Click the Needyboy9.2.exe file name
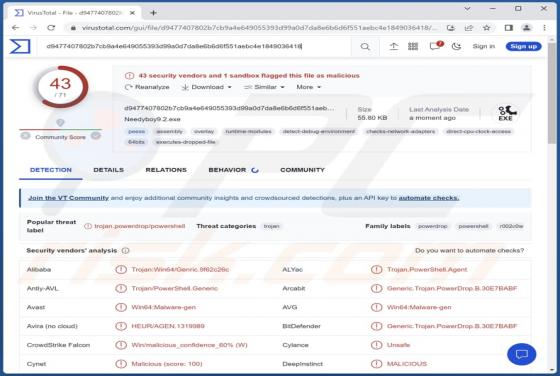Viewport: 560px width, 376px height. [x=152, y=119]
